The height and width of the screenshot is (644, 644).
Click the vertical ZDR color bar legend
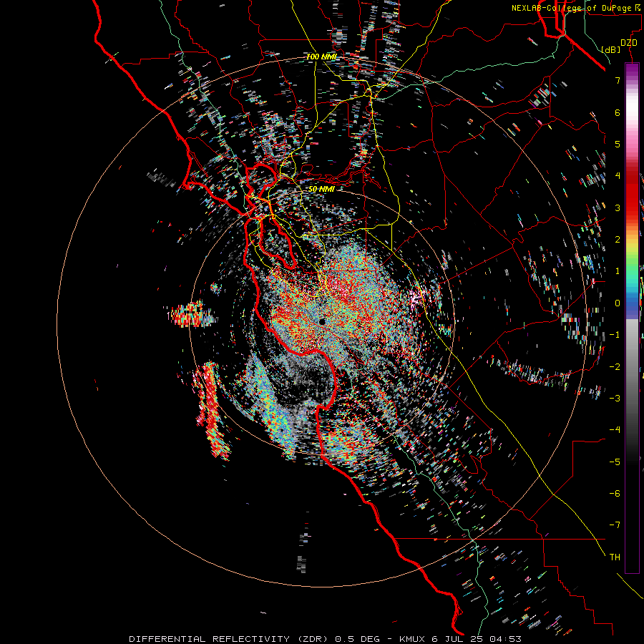632,318
